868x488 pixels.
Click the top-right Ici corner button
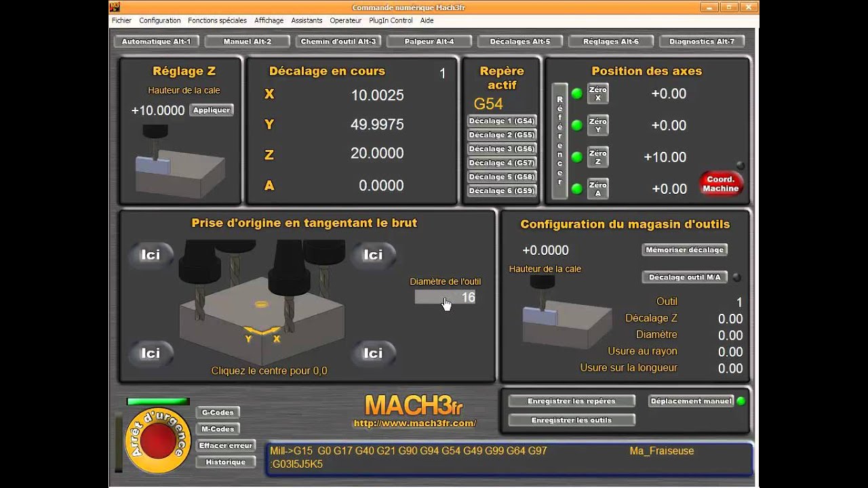pyautogui.click(x=373, y=255)
